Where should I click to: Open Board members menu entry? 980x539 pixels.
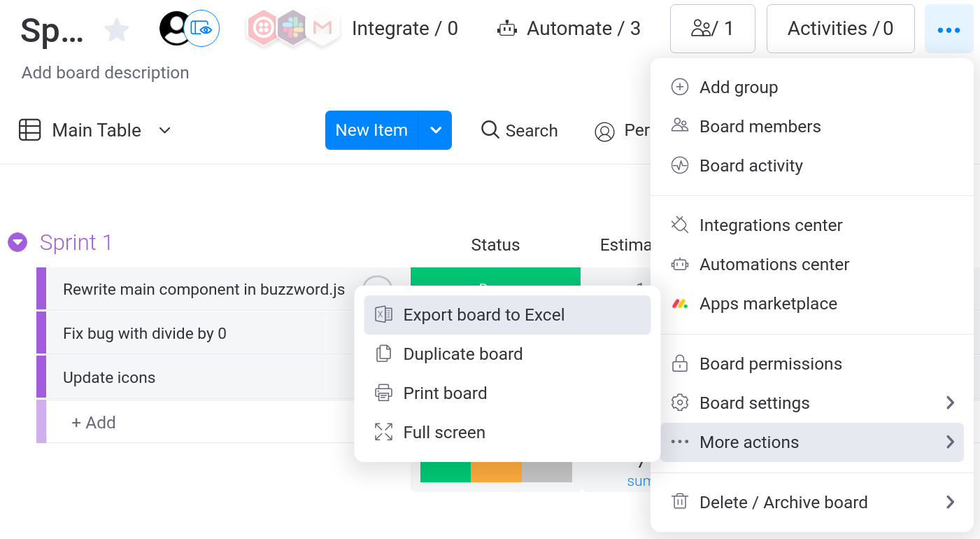(x=812, y=126)
